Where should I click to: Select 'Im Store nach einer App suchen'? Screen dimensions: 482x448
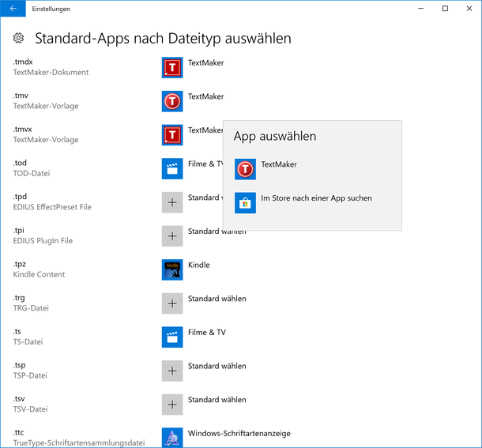pyautogui.click(x=316, y=198)
